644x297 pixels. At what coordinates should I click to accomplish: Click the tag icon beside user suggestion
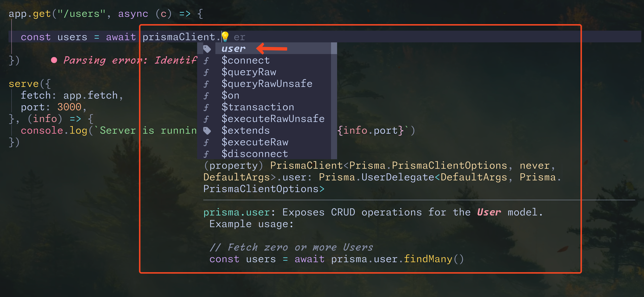click(x=207, y=49)
